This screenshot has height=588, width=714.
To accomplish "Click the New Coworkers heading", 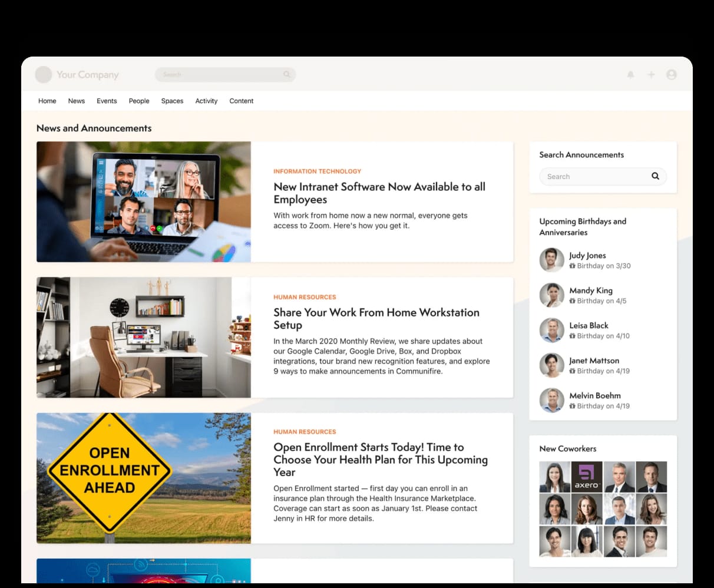I will tap(568, 448).
